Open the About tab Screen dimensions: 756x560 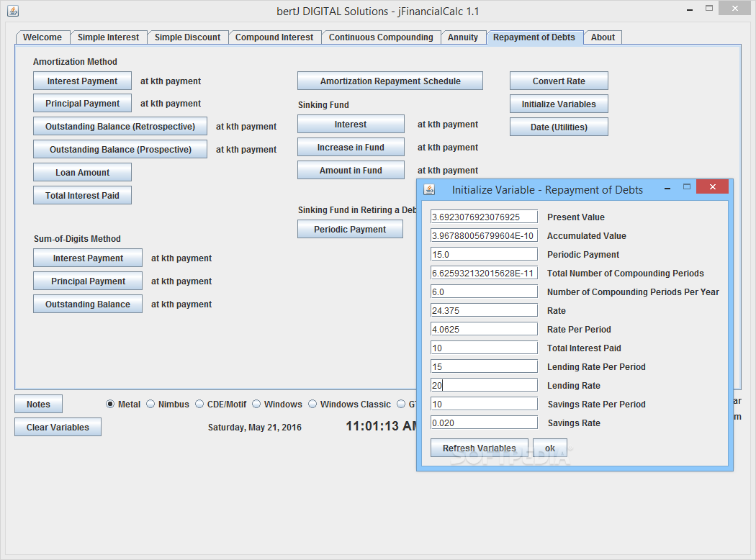coord(603,37)
